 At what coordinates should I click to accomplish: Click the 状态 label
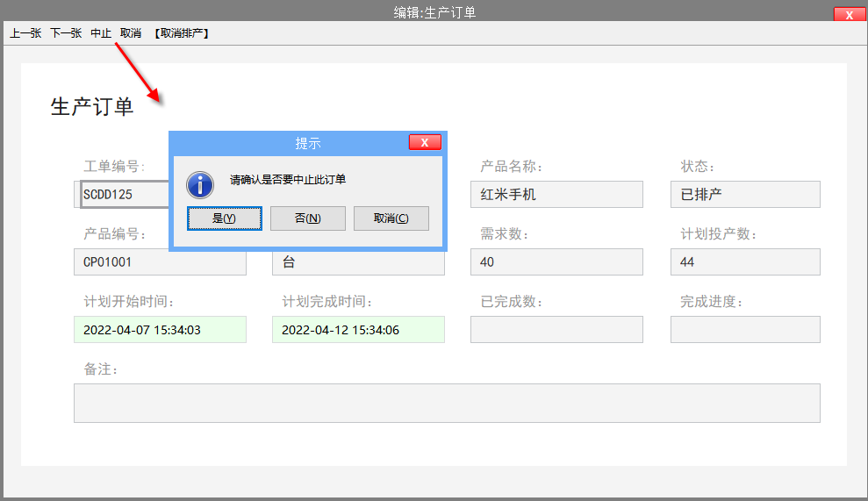pyautogui.click(x=697, y=167)
